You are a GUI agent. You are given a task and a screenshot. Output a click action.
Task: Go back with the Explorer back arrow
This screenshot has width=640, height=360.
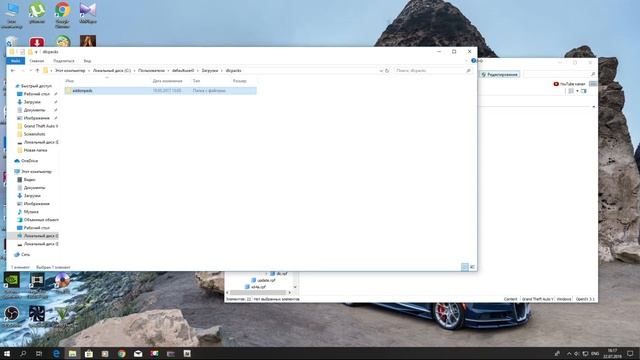pyautogui.click(x=13, y=71)
